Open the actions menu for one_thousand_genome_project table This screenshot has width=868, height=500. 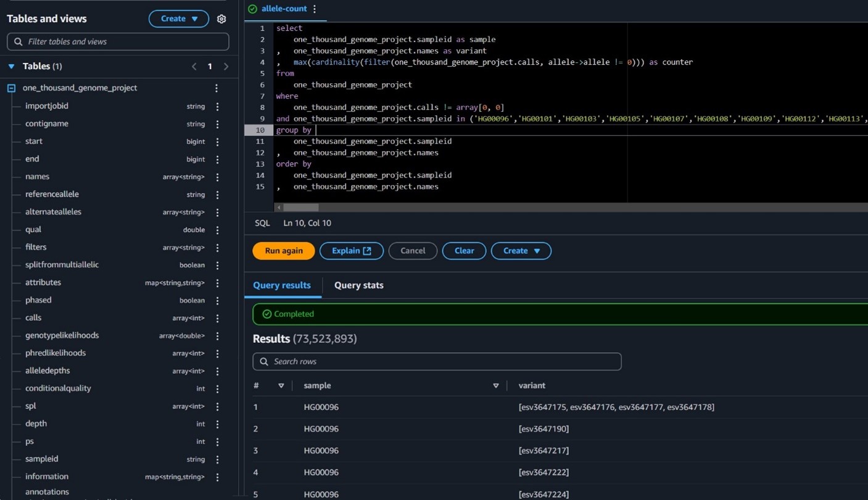(217, 88)
